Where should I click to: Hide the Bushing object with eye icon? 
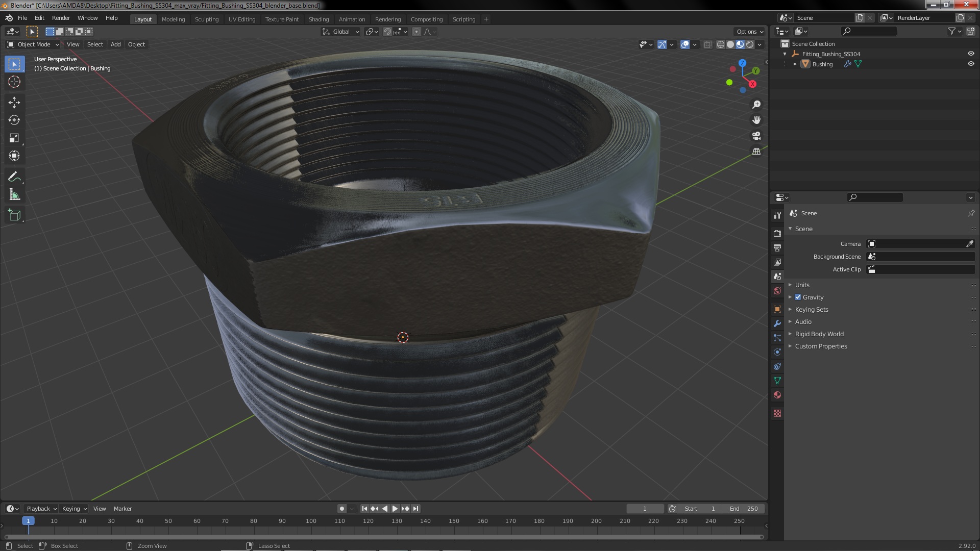point(971,64)
